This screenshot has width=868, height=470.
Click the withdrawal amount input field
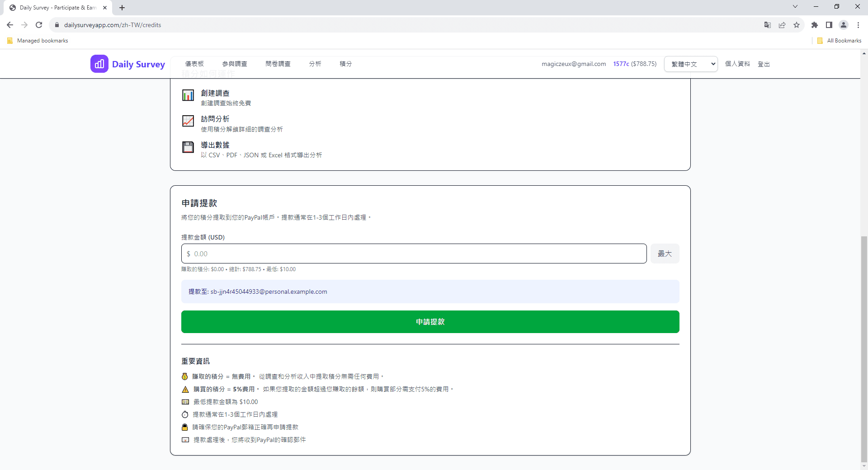coord(413,254)
